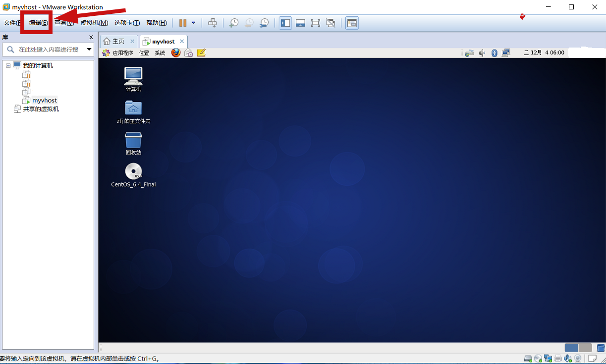Image resolution: width=606 pixels, height=364 pixels.
Task: Collapse the 我的计算机 tree node
Action: [8, 65]
